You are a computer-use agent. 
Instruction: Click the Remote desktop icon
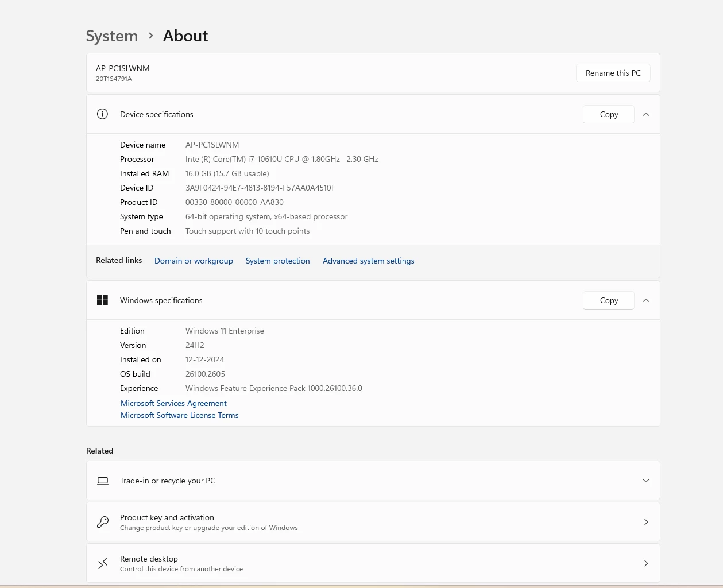[103, 563]
